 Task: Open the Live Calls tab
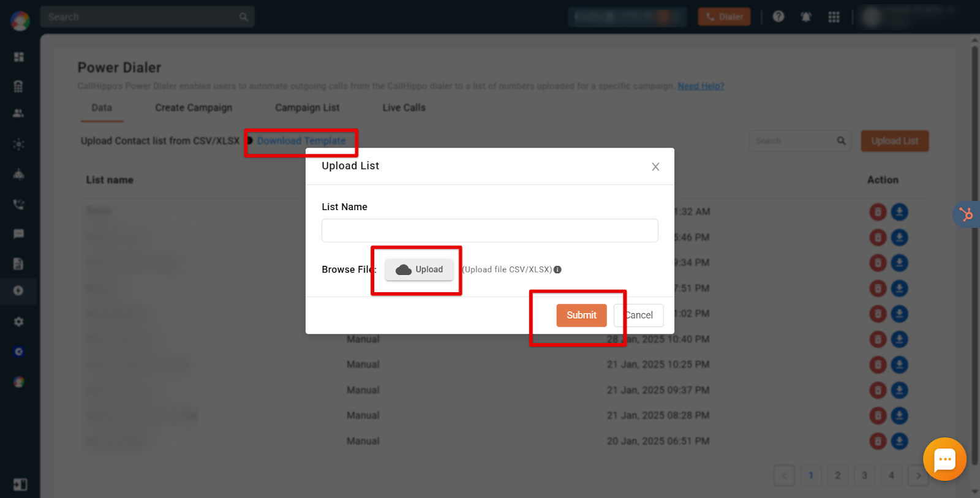[x=404, y=108]
